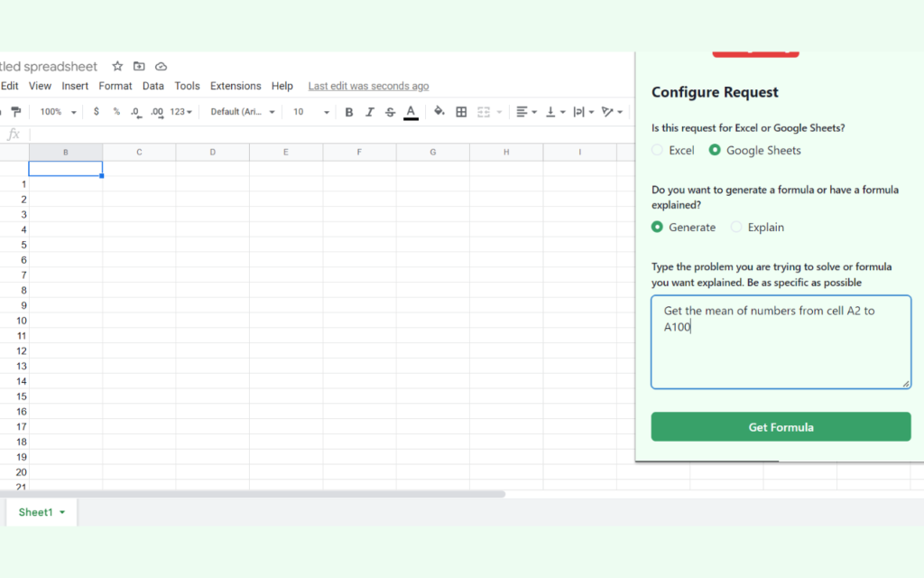924x578 pixels.
Task: Select the Generate option
Action: pyautogui.click(x=658, y=227)
